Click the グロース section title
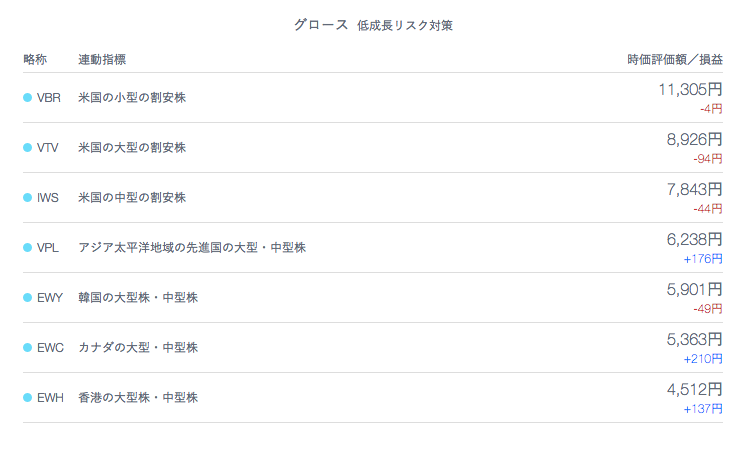Screen dimensions: 747x455 point(321,25)
